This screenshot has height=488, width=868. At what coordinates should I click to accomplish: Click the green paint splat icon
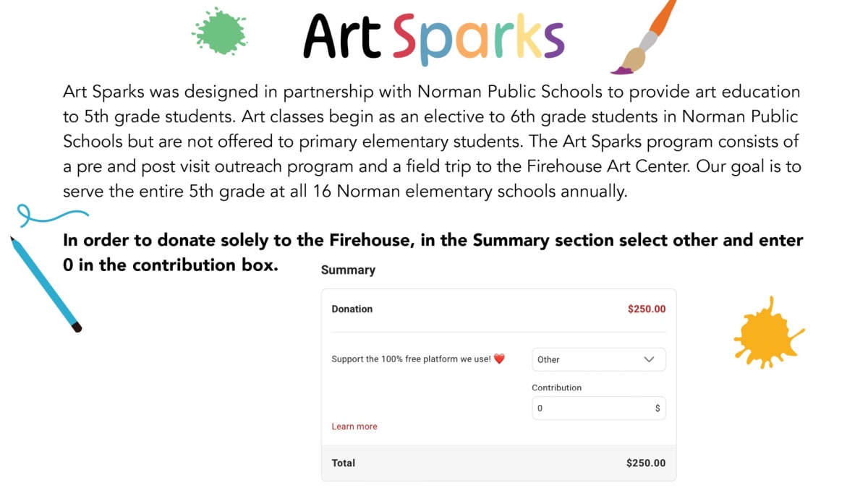[x=218, y=32]
